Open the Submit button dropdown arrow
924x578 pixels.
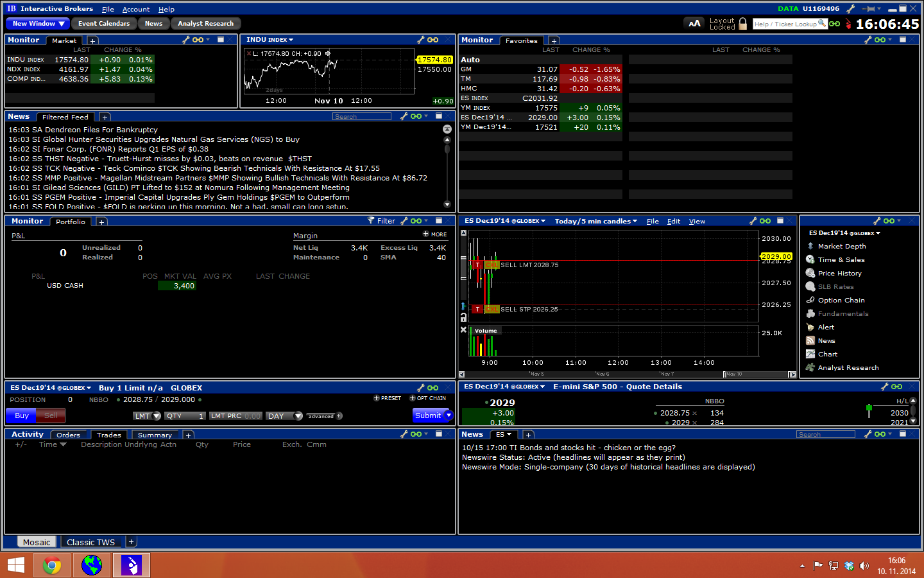click(x=449, y=416)
